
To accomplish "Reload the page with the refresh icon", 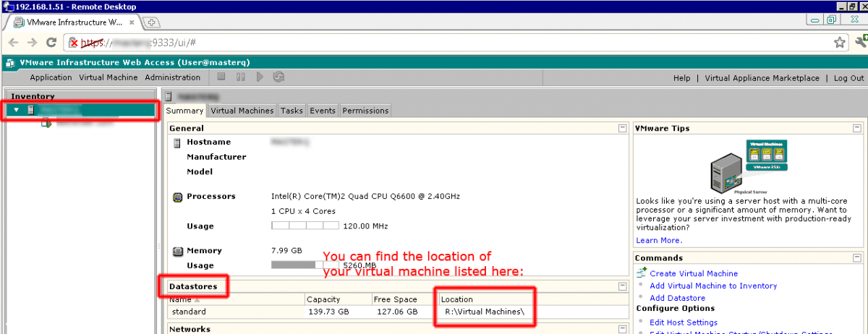I will point(52,43).
